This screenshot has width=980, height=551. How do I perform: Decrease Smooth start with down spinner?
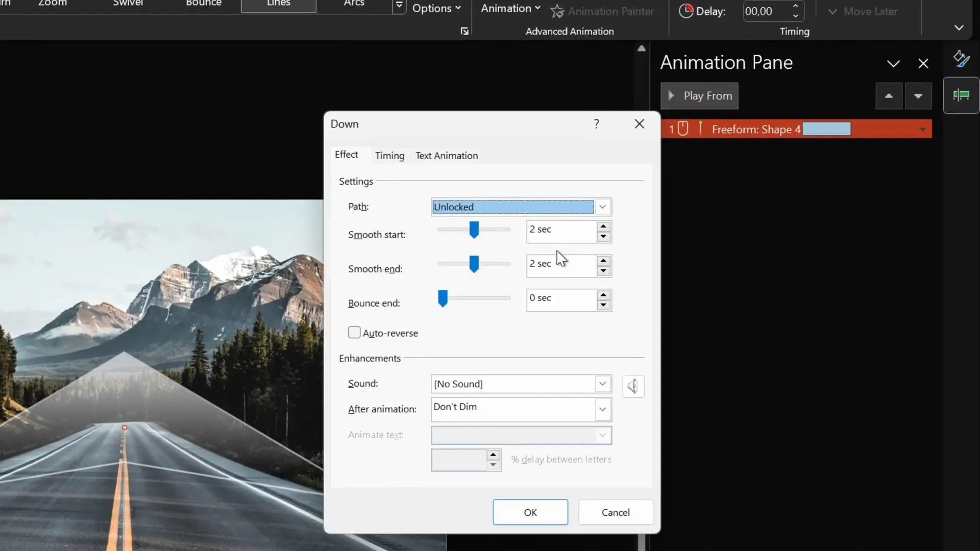(603, 237)
